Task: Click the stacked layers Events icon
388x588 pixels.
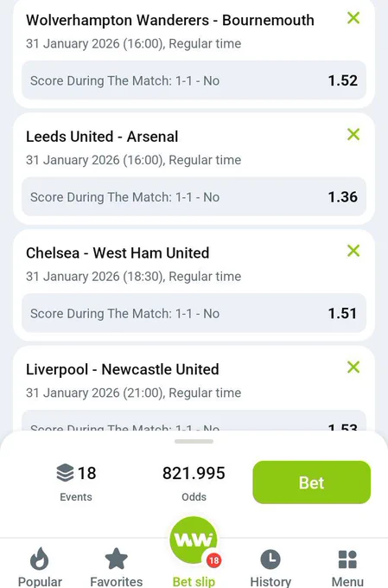Action: [x=65, y=472]
